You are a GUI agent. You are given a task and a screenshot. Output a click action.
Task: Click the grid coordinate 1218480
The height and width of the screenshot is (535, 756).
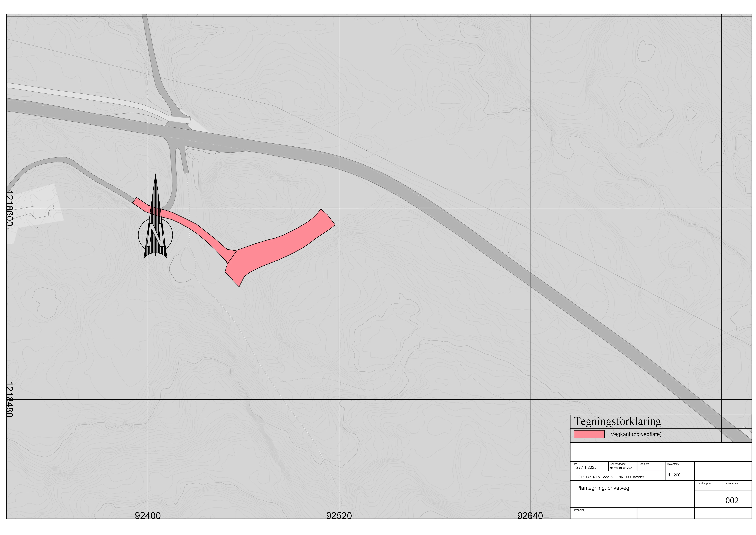(x=10, y=400)
